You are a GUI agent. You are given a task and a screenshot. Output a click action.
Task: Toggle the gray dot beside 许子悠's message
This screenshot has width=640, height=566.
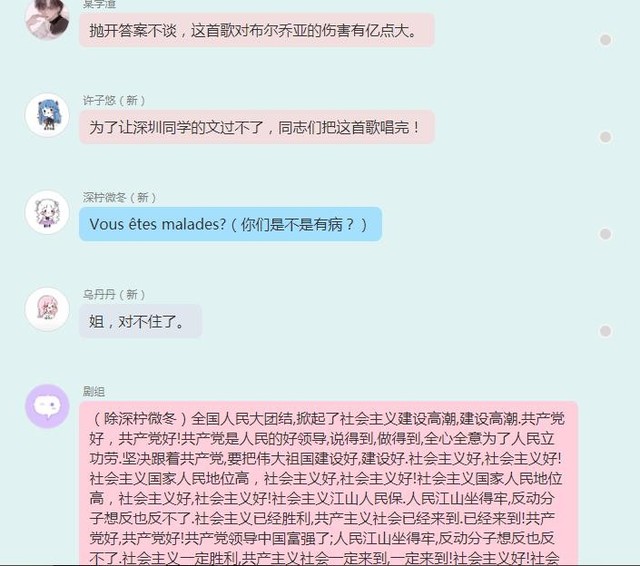click(605, 137)
